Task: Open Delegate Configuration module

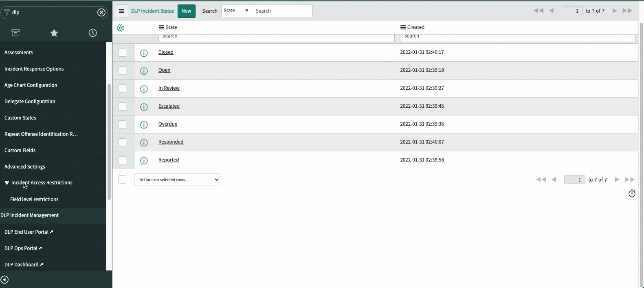Action: click(30, 102)
